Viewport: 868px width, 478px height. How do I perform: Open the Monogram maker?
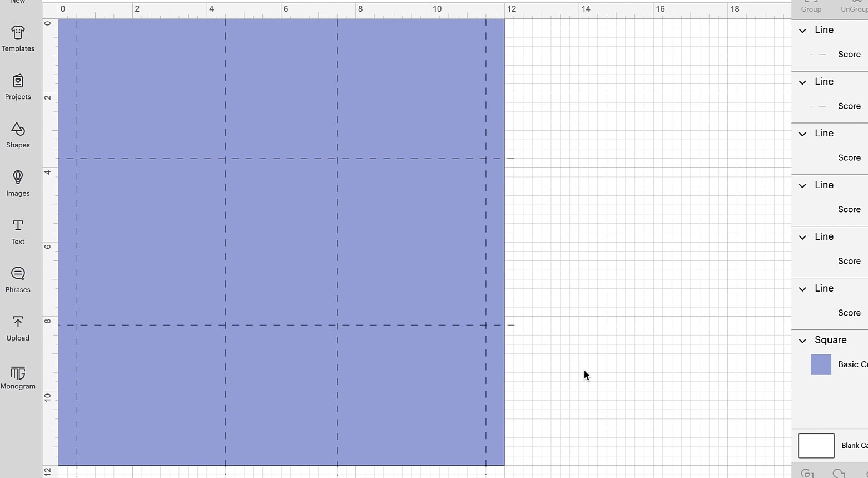18,377
